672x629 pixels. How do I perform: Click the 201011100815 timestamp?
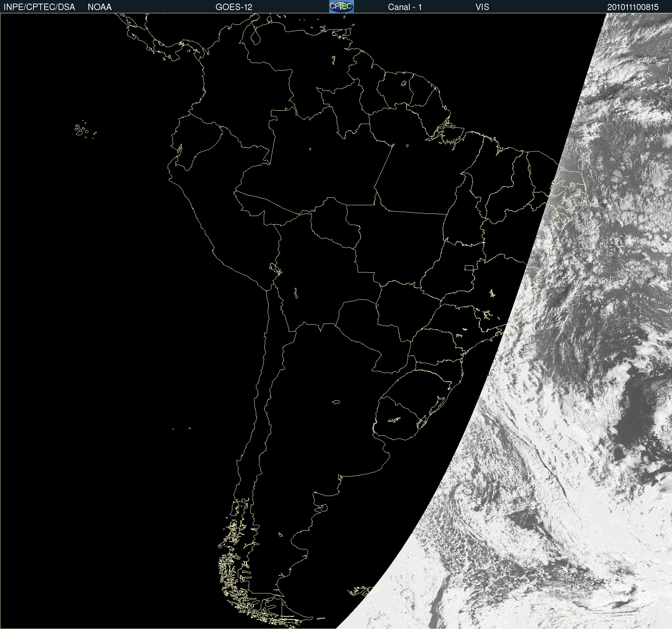632,7
